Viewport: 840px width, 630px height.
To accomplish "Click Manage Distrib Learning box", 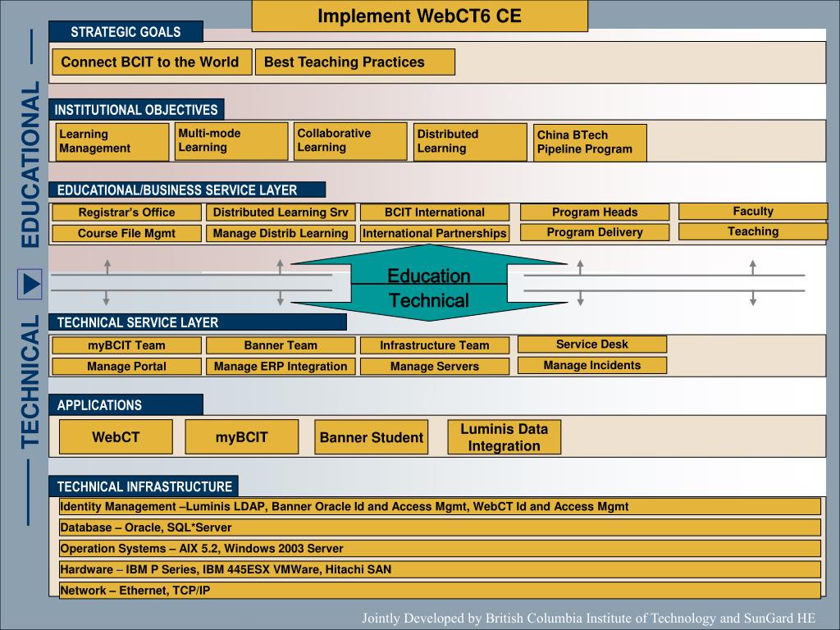I will (281, 234).
